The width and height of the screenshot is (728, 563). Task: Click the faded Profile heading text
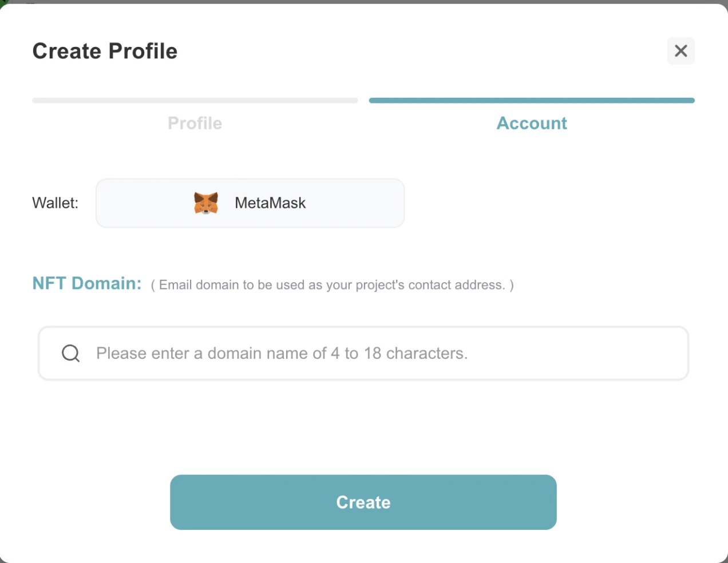[195, 123]
